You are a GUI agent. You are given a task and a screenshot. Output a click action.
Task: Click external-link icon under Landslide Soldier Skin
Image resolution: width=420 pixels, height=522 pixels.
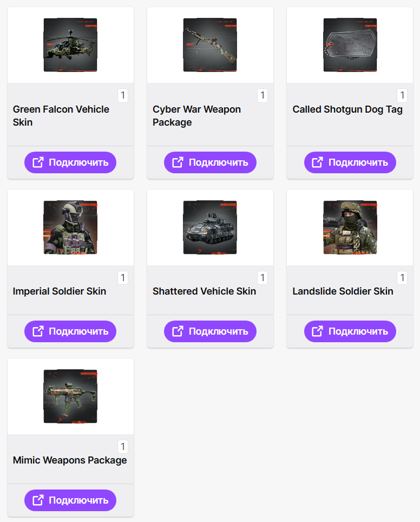tap(318, 331)
